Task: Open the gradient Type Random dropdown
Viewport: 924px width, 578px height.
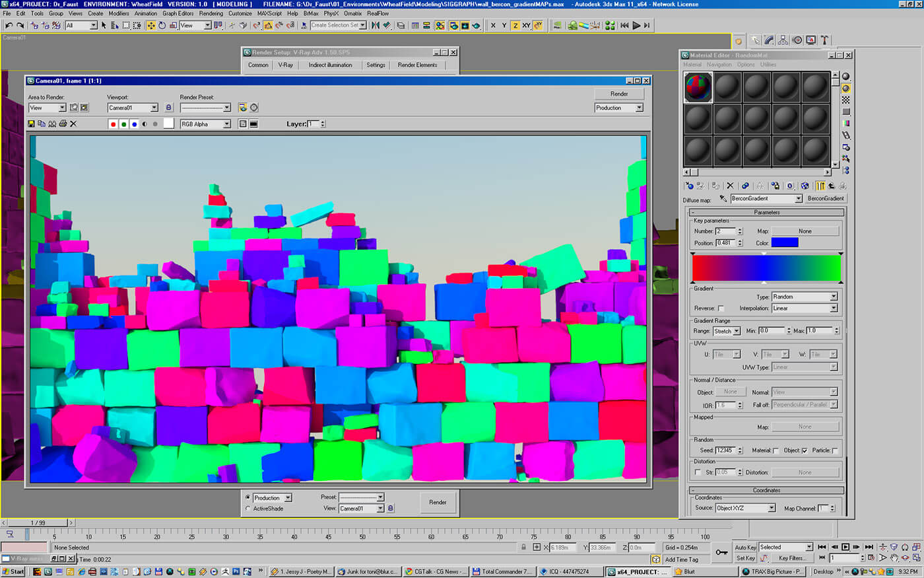Action: 805,297
